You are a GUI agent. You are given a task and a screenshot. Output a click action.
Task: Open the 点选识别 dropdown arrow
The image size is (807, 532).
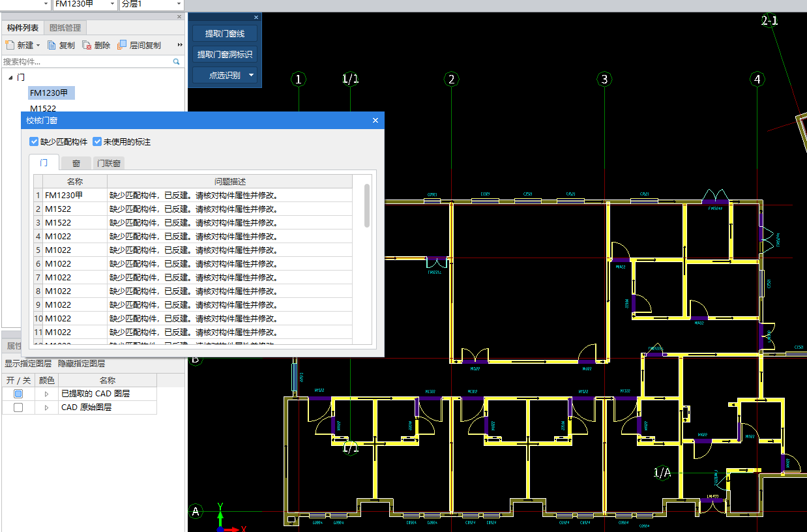pos(251,76)
